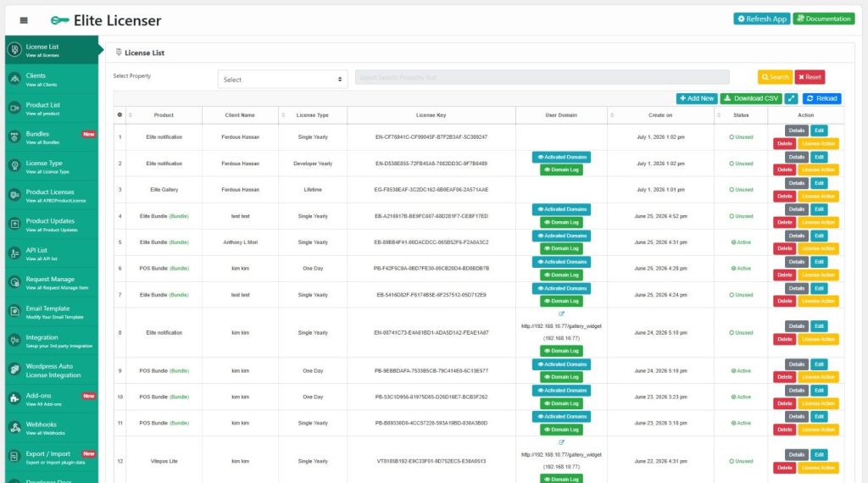The width and height of the screenshot is (868, 483).
Task: Click the License List sidebar icon
Action: [14, 50]
